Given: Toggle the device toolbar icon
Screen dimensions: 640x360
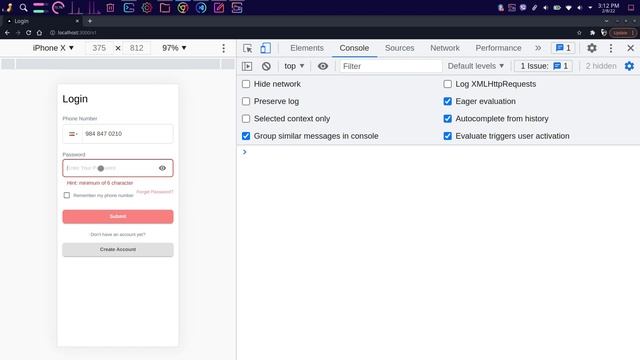Looking at the screenshot, I should pyautogui.click(x=265, y=48).
